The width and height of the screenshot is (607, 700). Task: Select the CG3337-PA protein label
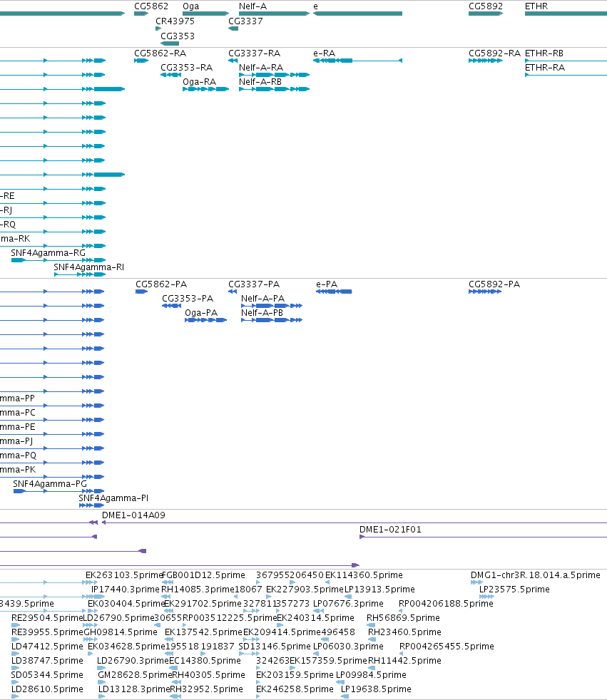point(254,284)
